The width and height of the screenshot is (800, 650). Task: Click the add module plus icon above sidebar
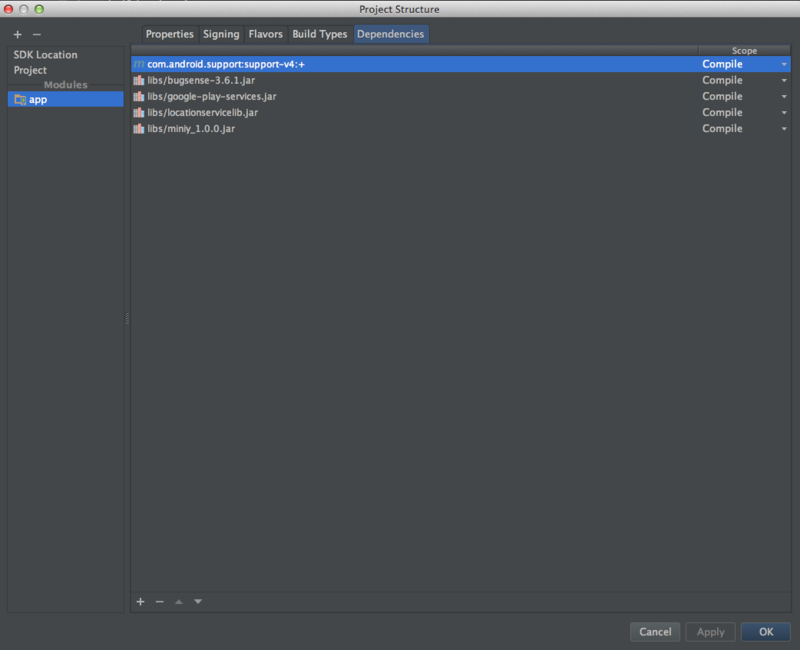pyautogui.click(x=16, y=34)
